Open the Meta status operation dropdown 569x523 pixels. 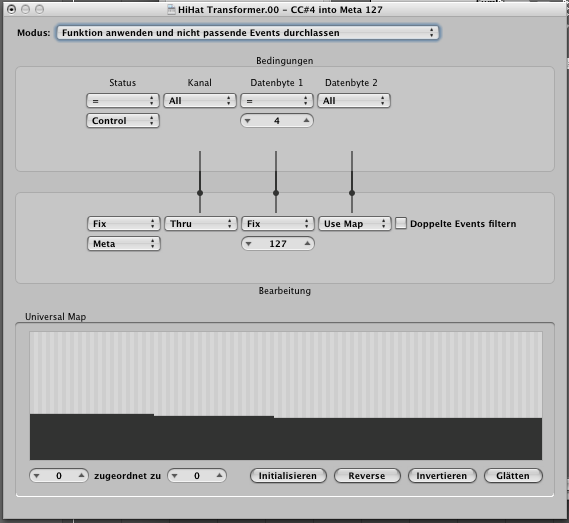[x=124, y=244]
